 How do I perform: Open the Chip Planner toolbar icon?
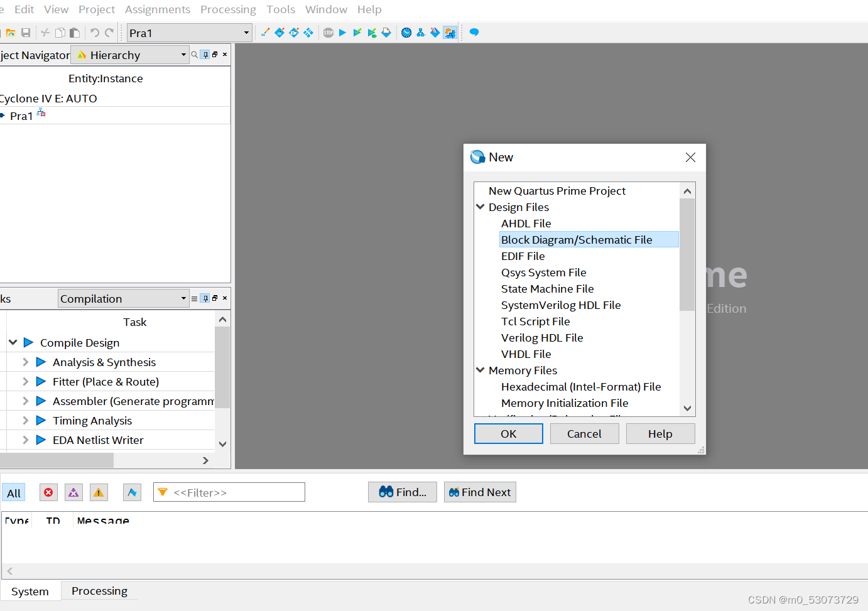[308, 33]
